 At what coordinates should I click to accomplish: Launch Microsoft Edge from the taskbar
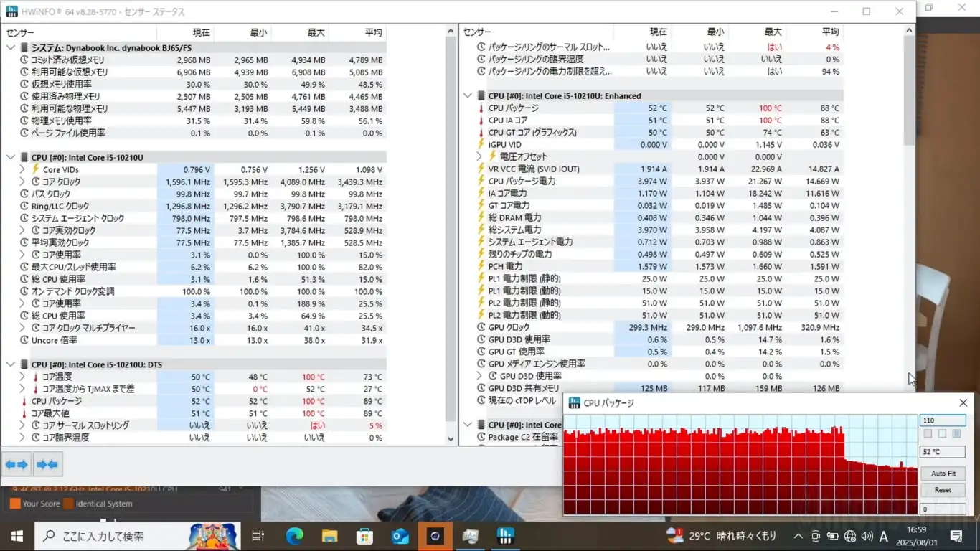pyautogui.click(x=294, y=536)
